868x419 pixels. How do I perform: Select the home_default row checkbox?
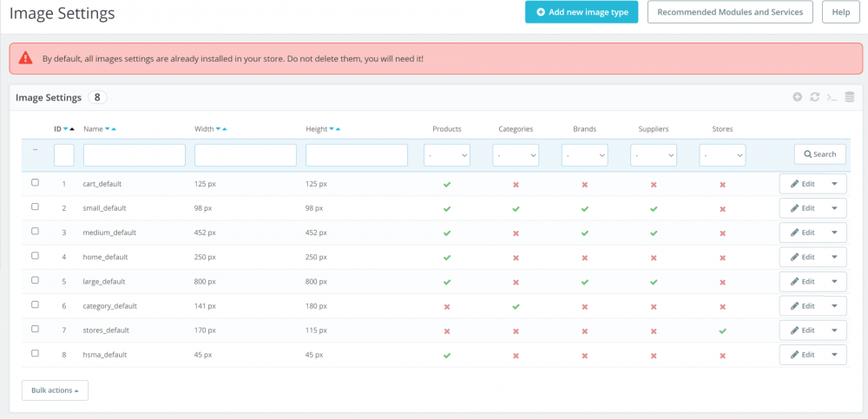[x=35, y=256]
